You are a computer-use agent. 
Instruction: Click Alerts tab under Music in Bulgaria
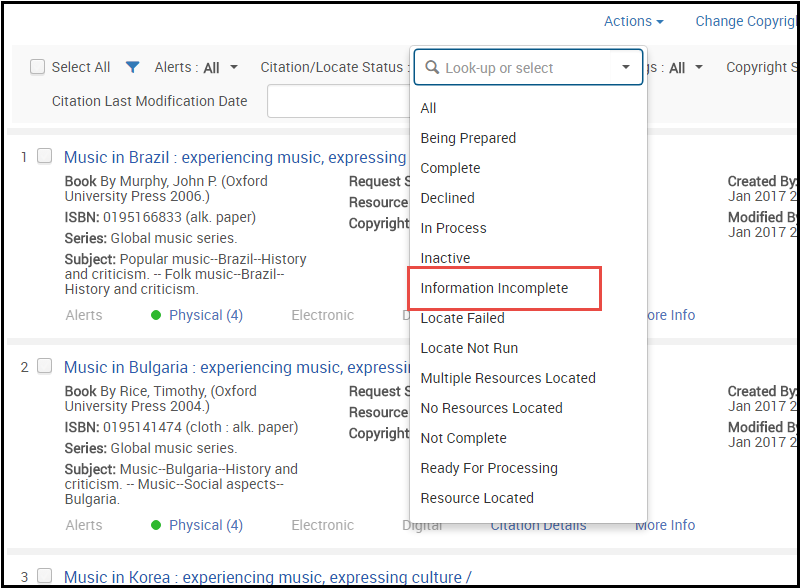84,525
